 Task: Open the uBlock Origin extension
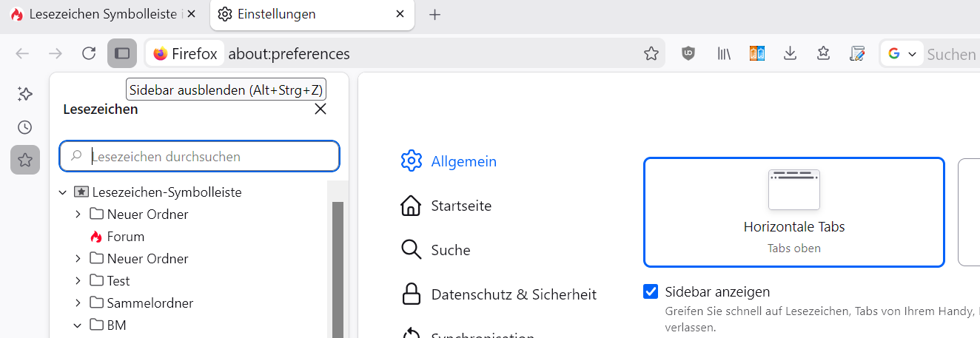tap(688, 53)
